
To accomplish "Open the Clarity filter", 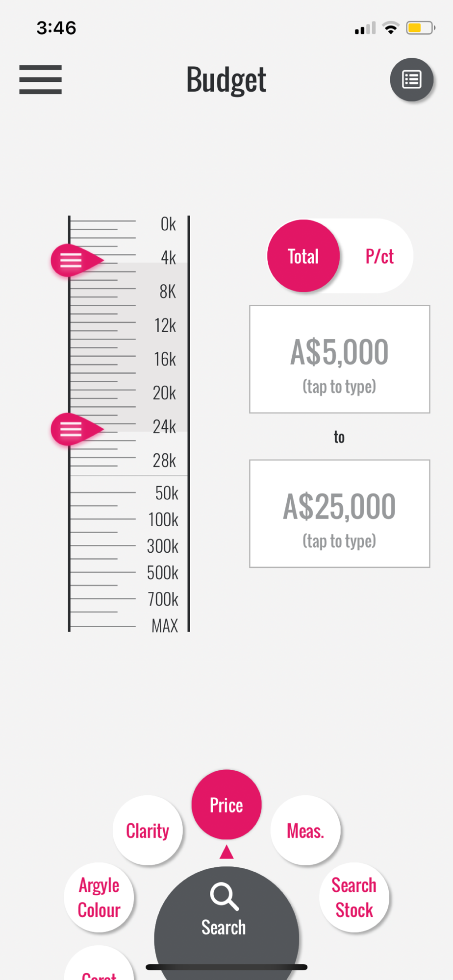I will 148,831.
